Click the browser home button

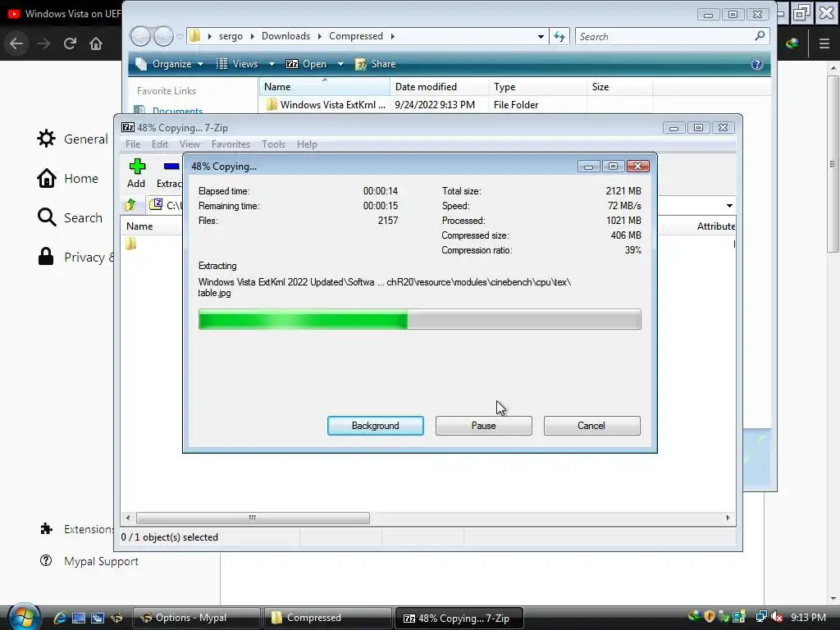coord(96,43)
